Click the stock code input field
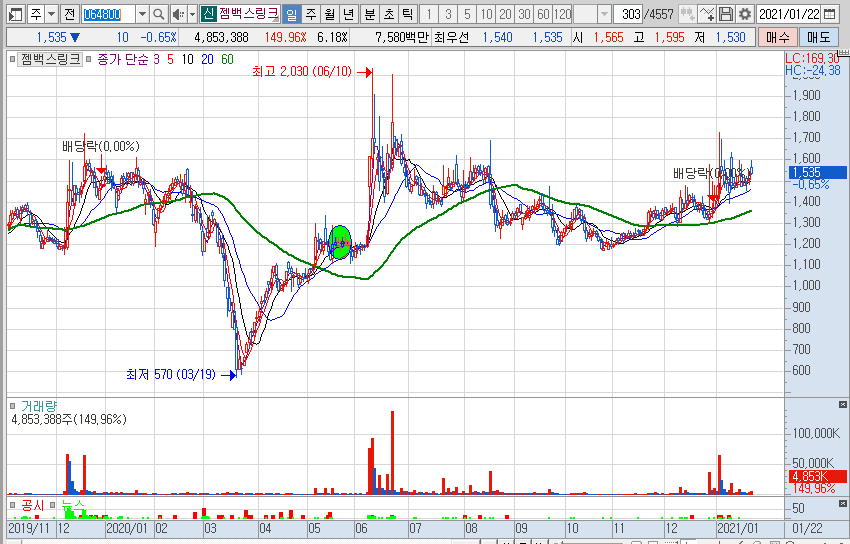Viewport: 850px width, 544px height. (107, 14)
